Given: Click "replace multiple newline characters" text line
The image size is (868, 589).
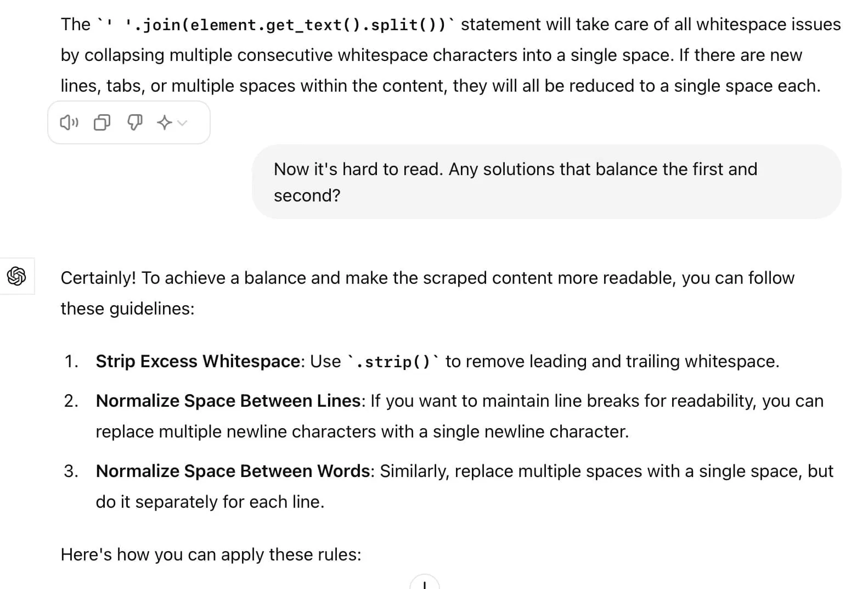Looking at the screenshot, I should [362, 431].
